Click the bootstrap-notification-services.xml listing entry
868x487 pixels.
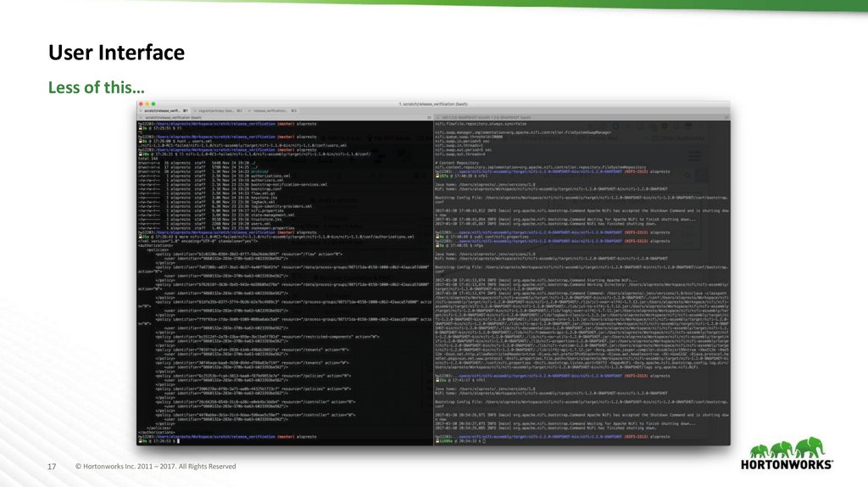click(x=289, y=184)
